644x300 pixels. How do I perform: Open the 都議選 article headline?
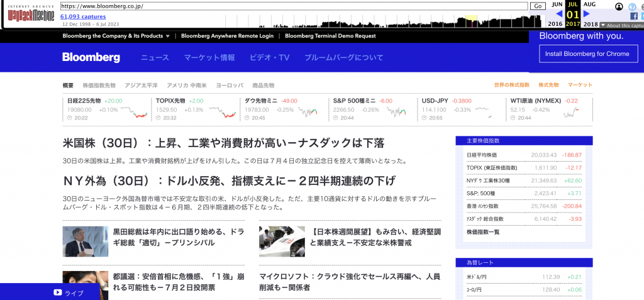click(x=178, y=282)
